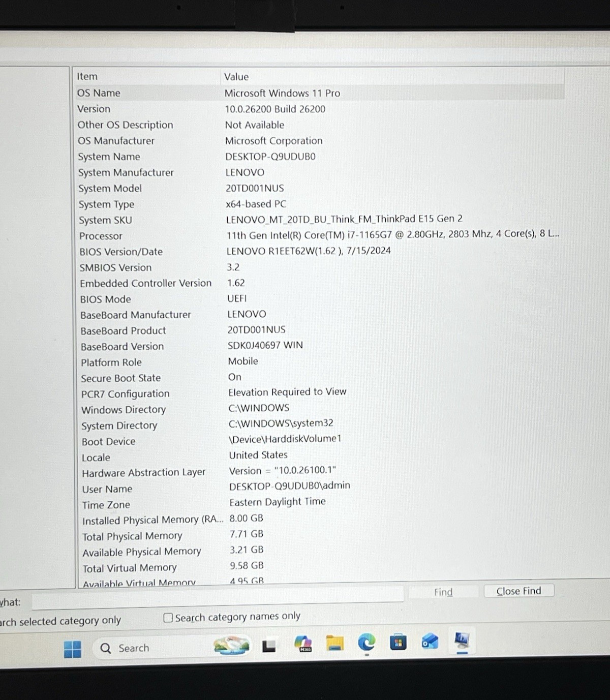Screen dimensions: 610x700
Task: Click the value Elevation Required to View
Action: pyautogui.click(x=287, y=392)
